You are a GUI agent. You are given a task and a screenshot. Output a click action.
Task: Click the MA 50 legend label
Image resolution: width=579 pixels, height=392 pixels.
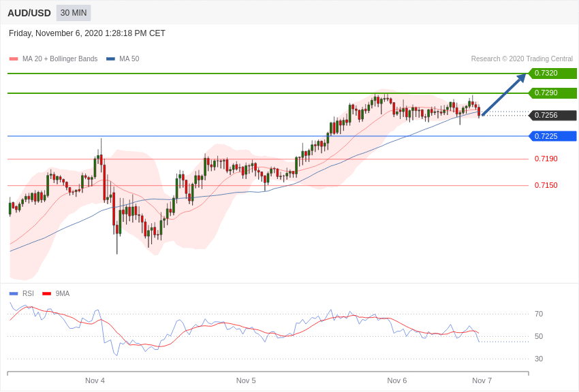[x=129, y=59]
